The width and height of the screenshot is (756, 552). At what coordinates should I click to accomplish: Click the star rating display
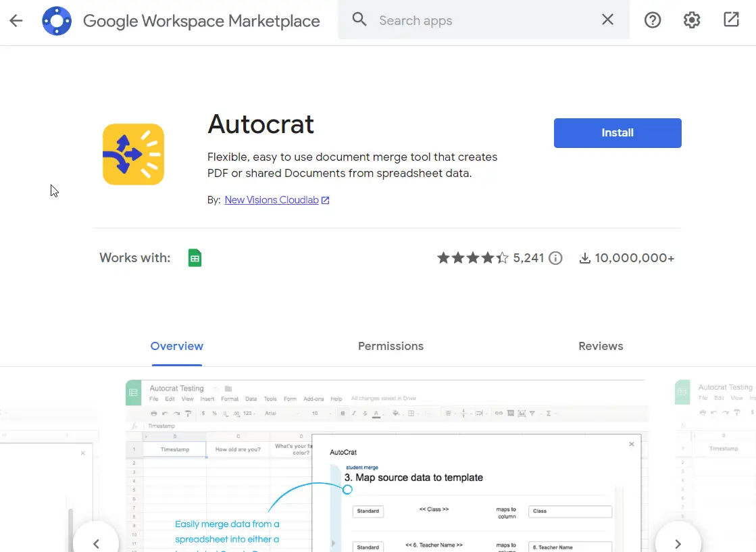click(472, 258)
